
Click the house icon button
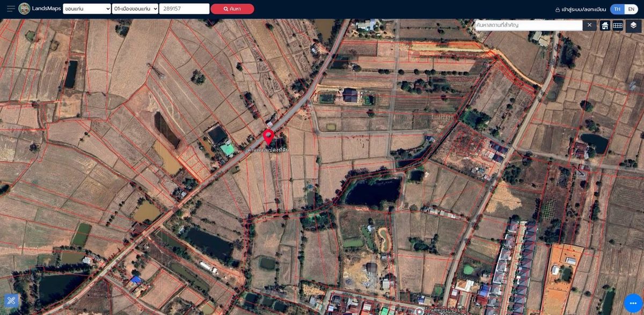605,25
